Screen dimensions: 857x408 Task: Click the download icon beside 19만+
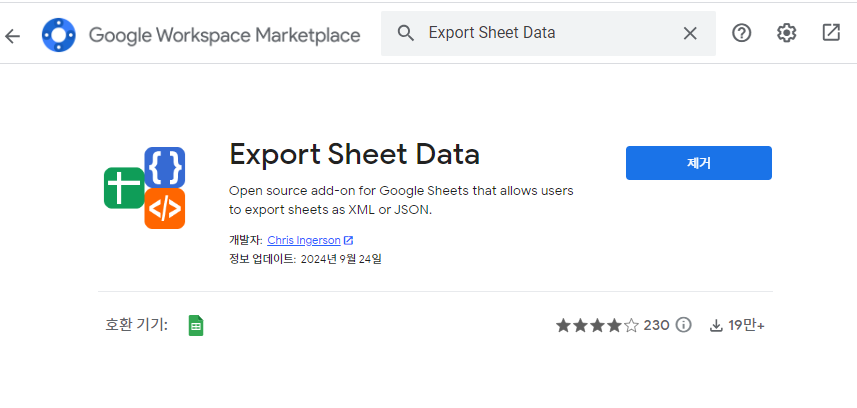[x=716, y=326]
